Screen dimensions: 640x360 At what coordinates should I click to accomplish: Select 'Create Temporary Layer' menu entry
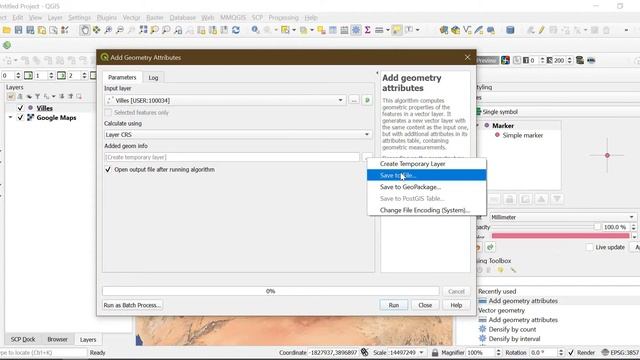[427, 164]
